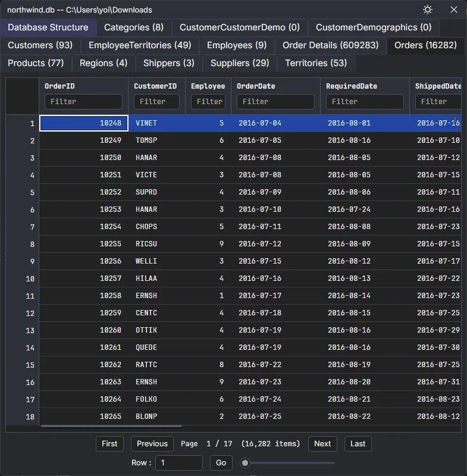Click the Go button

pos(221,463)
